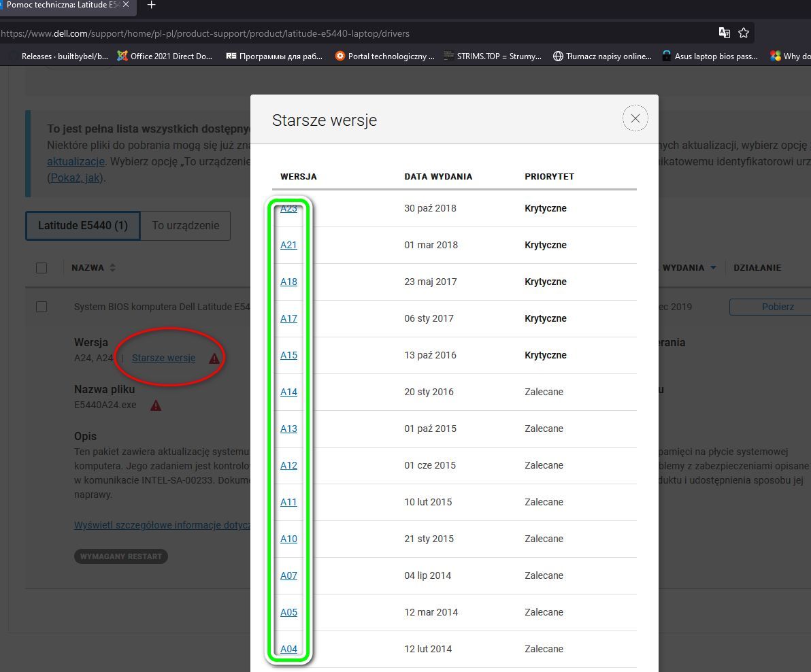Click Krytyczne priority in A23 row
This screenshot has height=672, width=811.
click(x=546, y=208)
